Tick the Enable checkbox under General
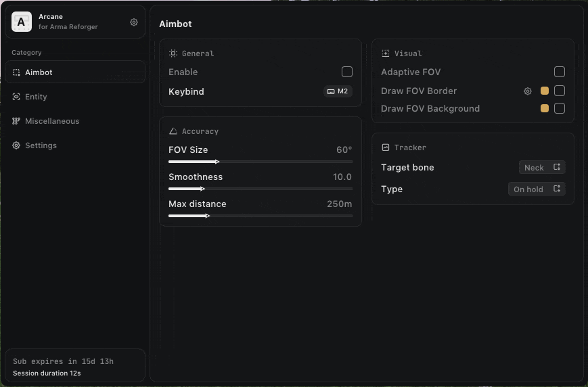588x387 pixels. pyautogui.click(x=347, y=72)
